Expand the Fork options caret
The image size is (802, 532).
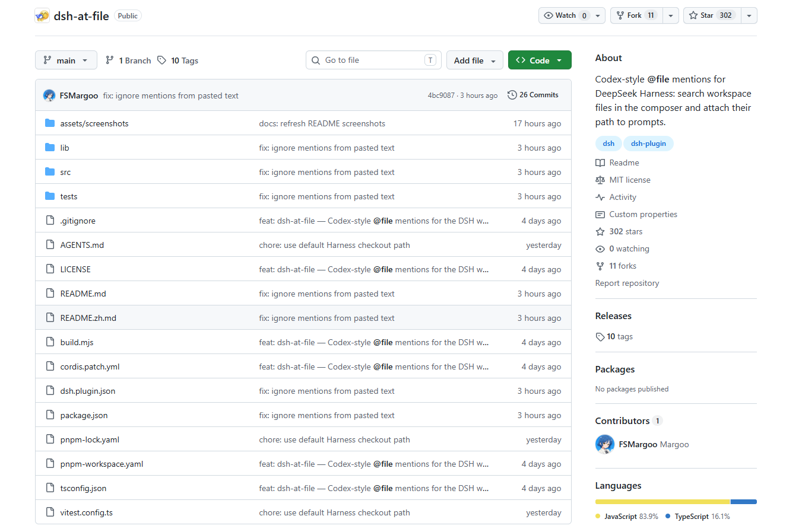671,15
